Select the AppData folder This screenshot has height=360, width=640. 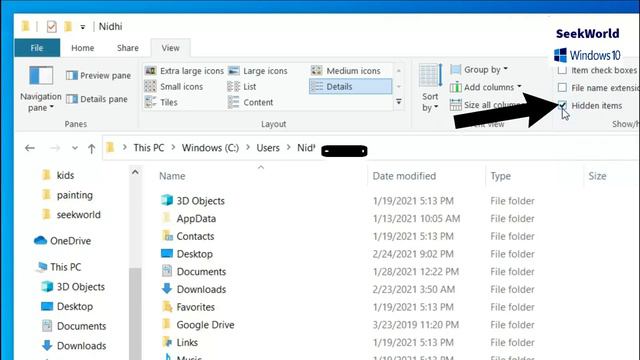coord(196,219)
